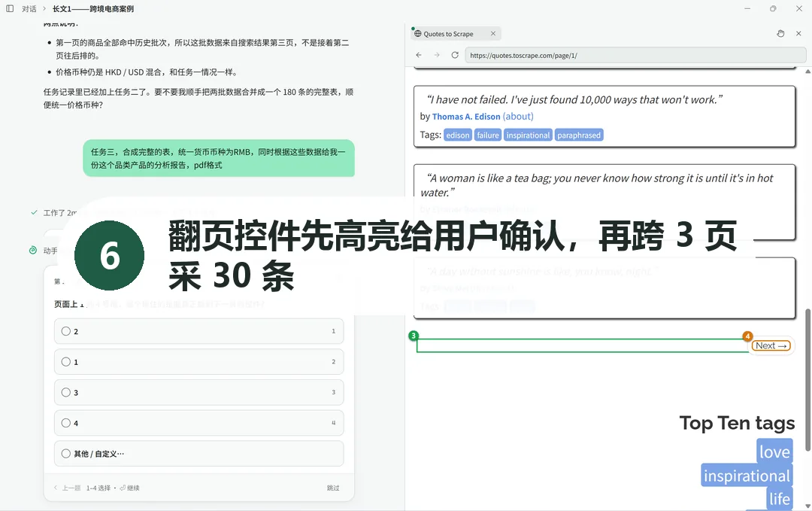Click inspirational in Top Ten tags

coord(747,476)
